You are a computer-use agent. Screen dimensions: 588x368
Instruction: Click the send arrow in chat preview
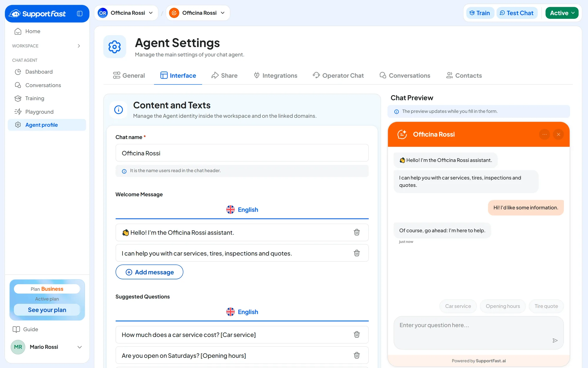[x=555, y=341]
